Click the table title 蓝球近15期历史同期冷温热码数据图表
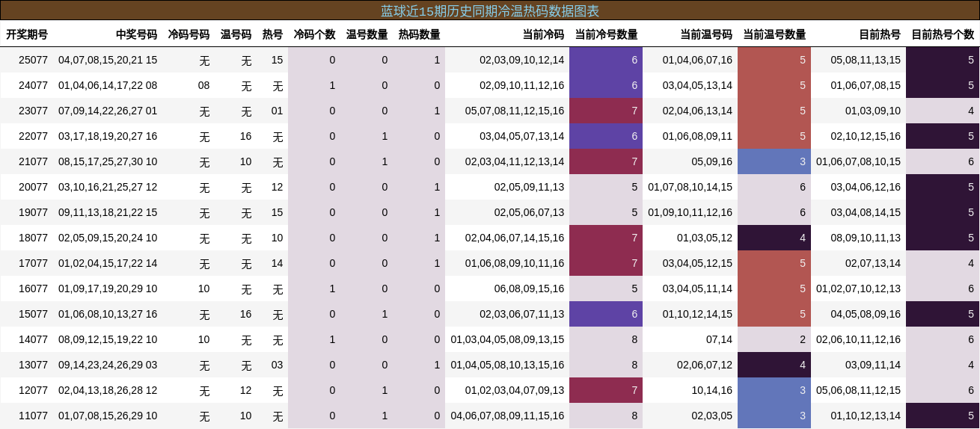This screenshot has width=980, height=429. tap(490, 10)
